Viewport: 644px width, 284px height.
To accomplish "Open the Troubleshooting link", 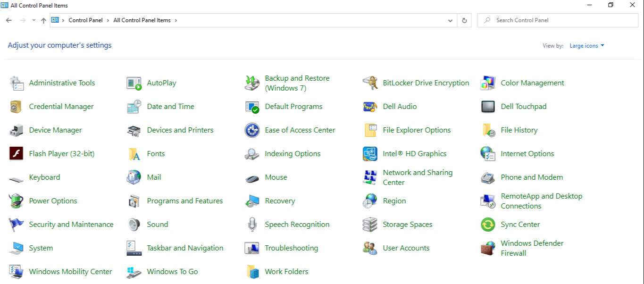I will [x=292, y=248].
